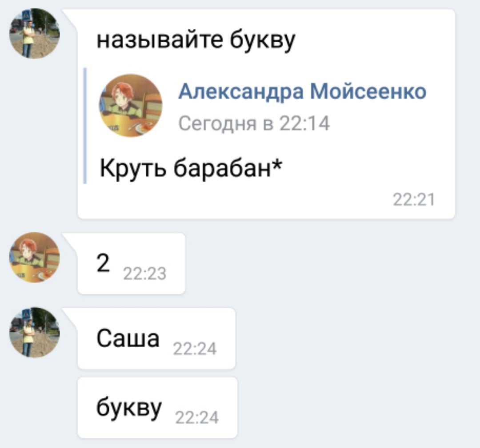Click the vertical quote bar of reply
This screenshot has height=448, width=480.
pos(85,126)
